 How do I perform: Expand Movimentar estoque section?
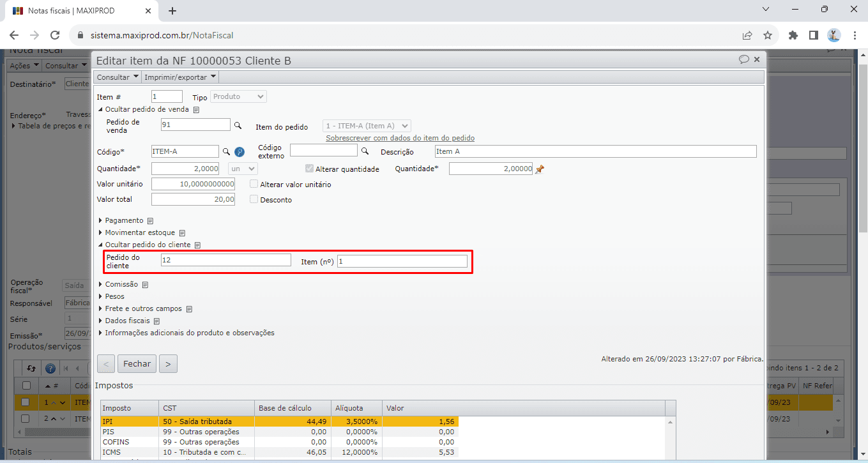click(136, 232)
